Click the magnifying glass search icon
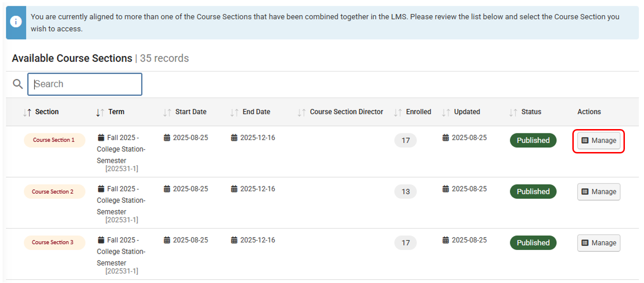Screen dimensions: 644x283 [x=18, y=84]
